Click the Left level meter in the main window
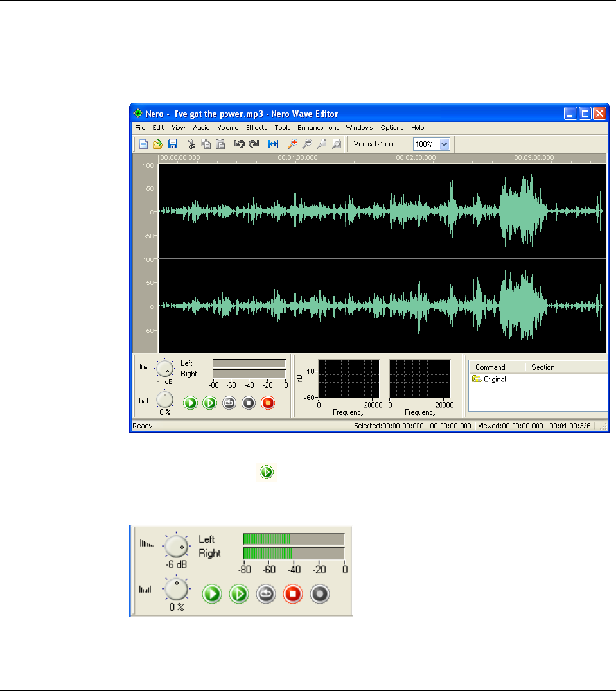The width and height of the screenshot is (616, 691). [x=249, y=363]
